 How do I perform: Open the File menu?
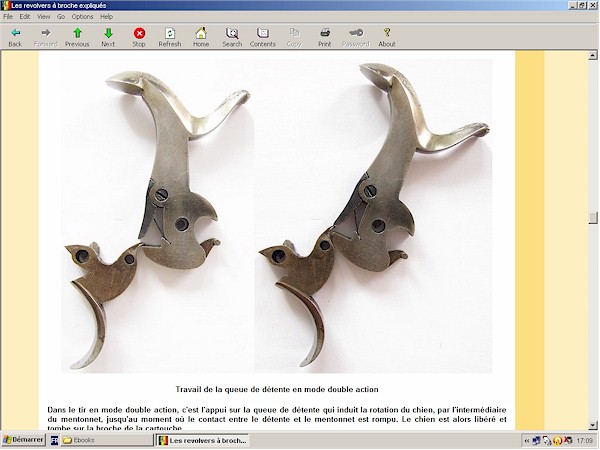click(8, 16)
